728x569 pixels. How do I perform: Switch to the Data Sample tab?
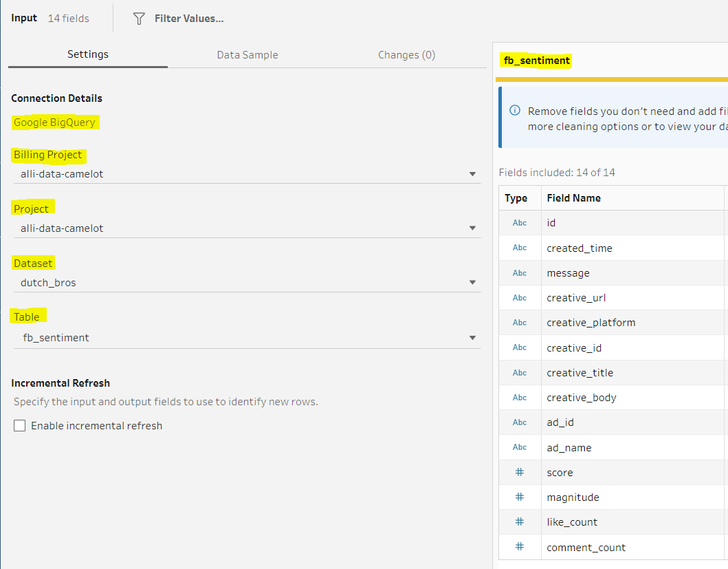pyautogui.click(x=247, y=55)
